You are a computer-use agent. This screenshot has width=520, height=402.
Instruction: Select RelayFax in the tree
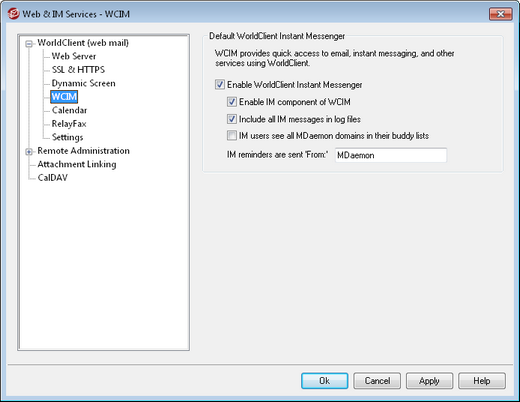click(69, 124)
